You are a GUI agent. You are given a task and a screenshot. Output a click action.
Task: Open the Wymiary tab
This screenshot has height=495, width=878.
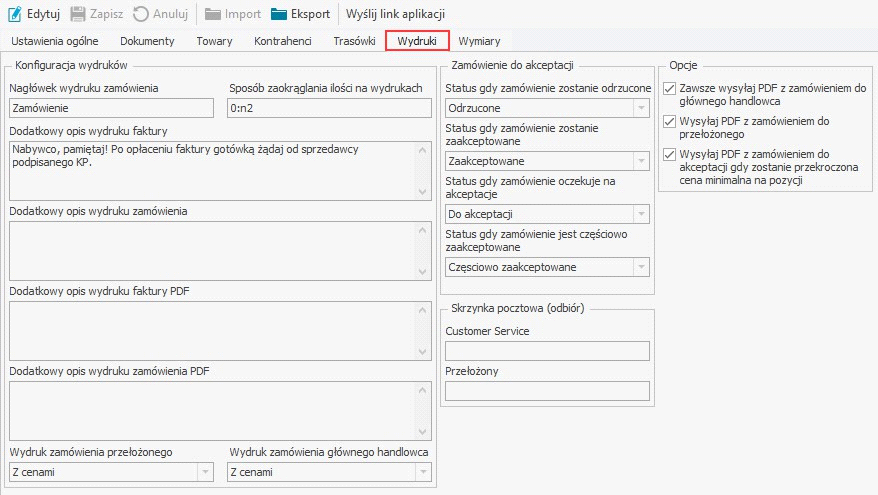(x=479, y=41)
